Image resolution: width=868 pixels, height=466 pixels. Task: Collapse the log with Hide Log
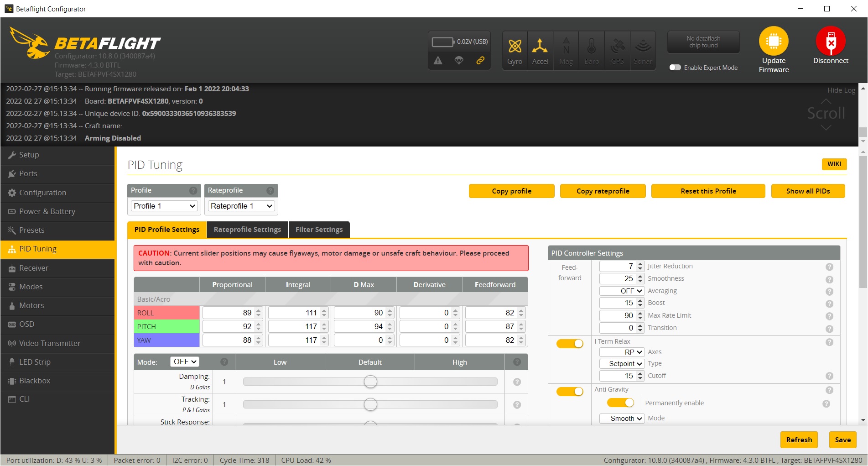(841, 90)
